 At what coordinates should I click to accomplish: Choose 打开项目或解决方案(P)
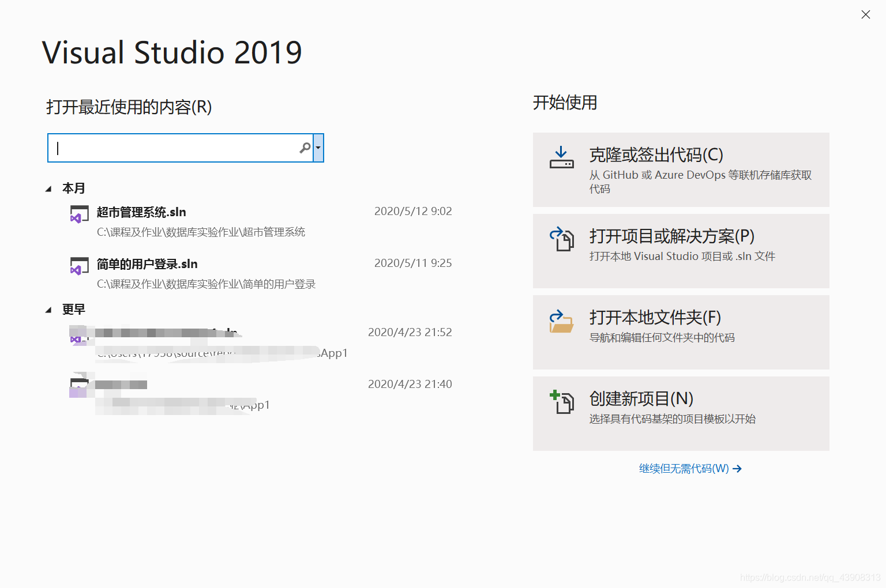coord(681,251)
